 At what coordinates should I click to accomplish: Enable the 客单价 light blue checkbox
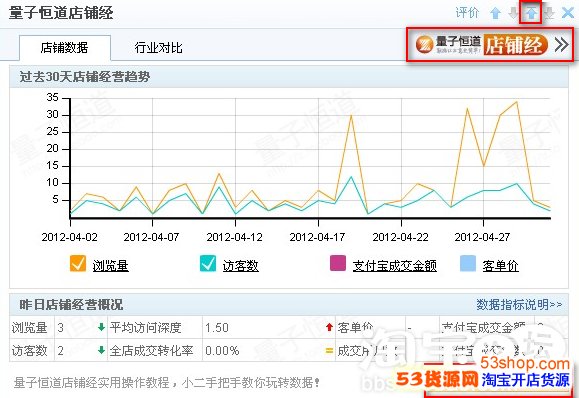coord(468,263)
